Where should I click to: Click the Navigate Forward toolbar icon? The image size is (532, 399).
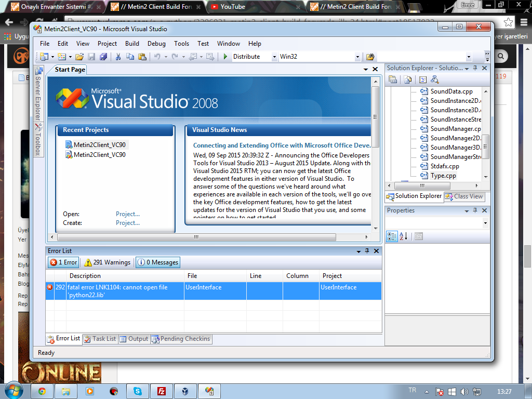coord(210,57)
